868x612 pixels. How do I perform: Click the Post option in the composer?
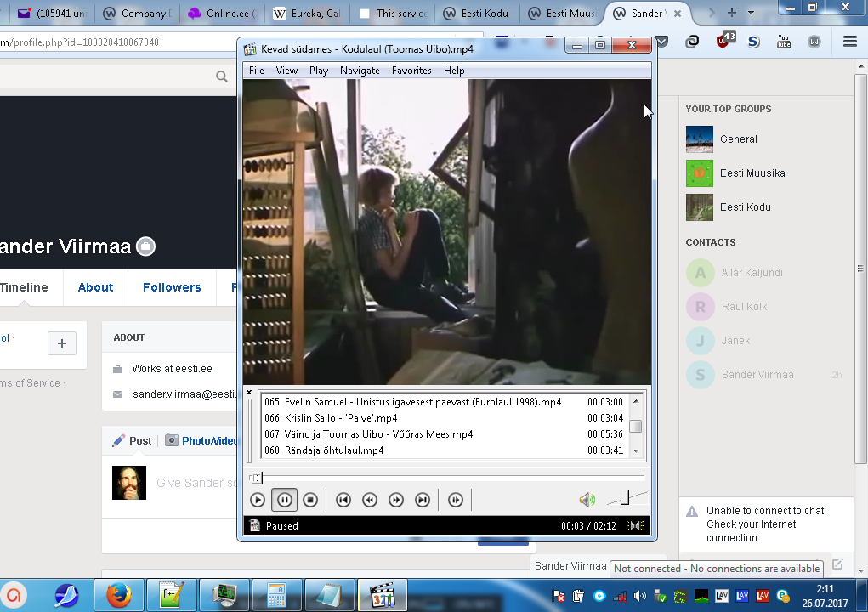point(132,441)
